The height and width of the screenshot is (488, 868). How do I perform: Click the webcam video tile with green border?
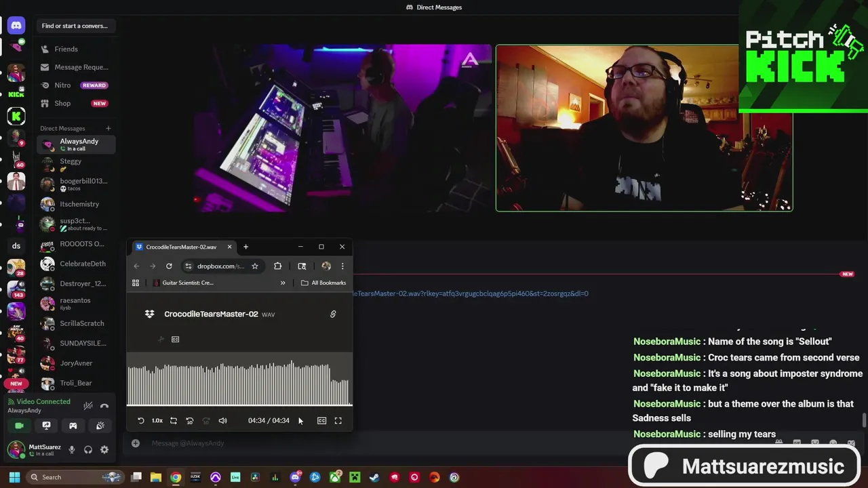(644, 128)
